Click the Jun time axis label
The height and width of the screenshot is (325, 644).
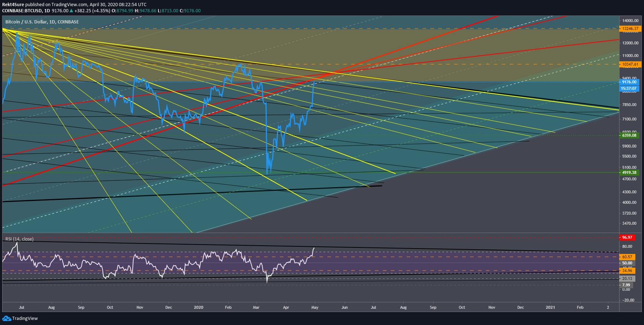click(x=345, y=307)
